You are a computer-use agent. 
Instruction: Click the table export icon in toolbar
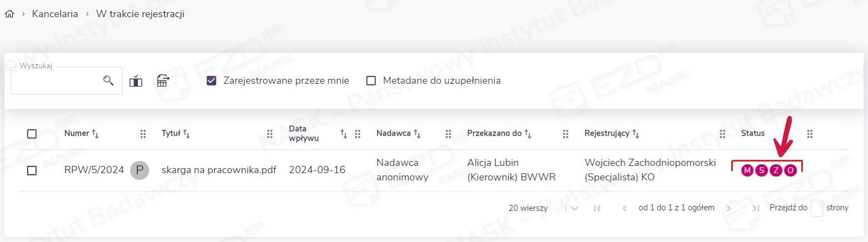(x=163, y=80)
